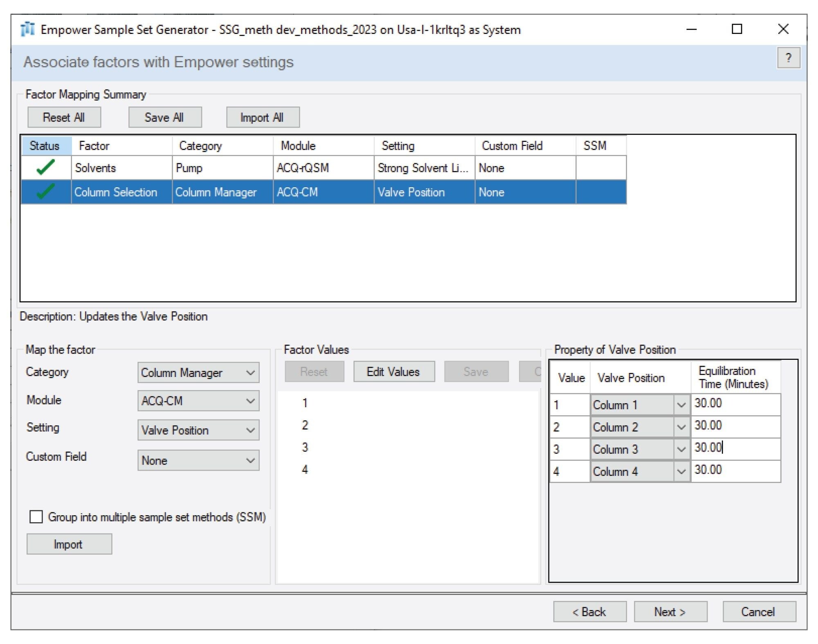Expand the Column 3 valve position dropdown
The image size is (818, 644).
681,449
